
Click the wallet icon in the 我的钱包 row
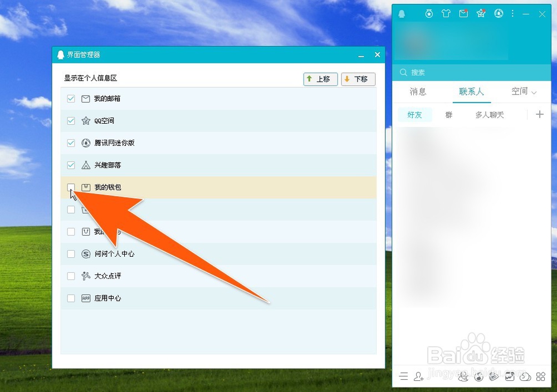click(86, 187)
